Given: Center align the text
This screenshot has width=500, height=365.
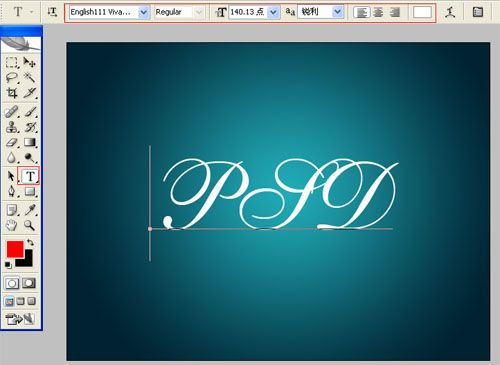Looking at the screenshot, I should 378,12.
